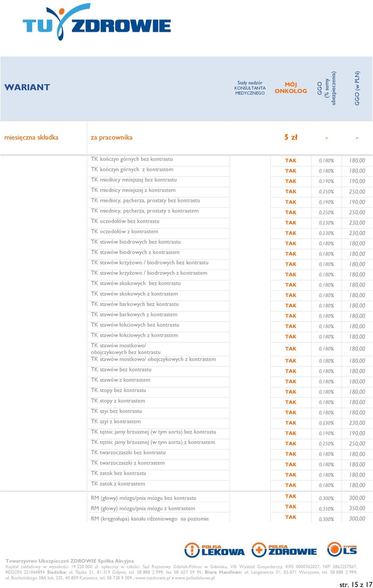Click 0,250% in TK miednicy mniejszej z kontrastem row
Viewport: 373px width, 588px height.
coord(326,192)
